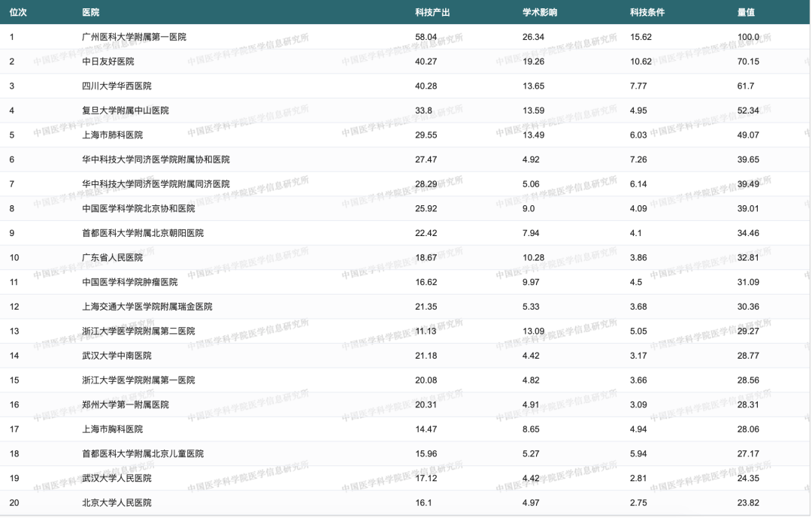Click 科技产出 value 29.55

(426, 135)
